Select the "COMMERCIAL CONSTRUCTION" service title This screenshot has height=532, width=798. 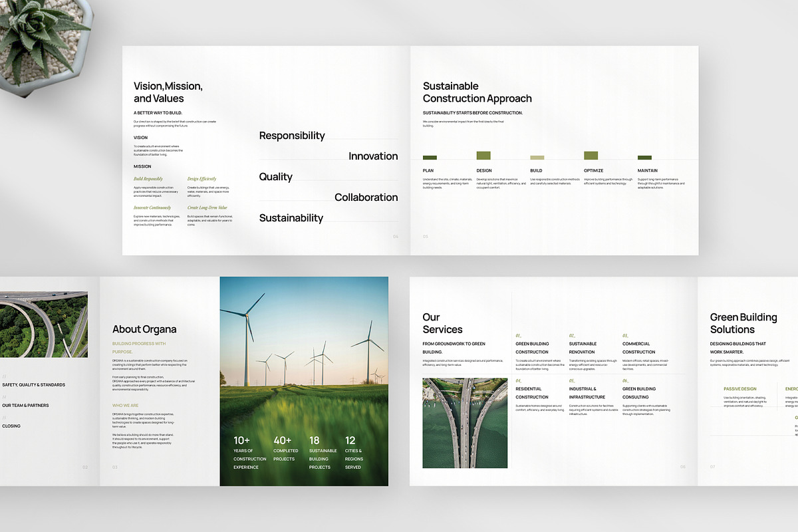click(x=639, y=348)
